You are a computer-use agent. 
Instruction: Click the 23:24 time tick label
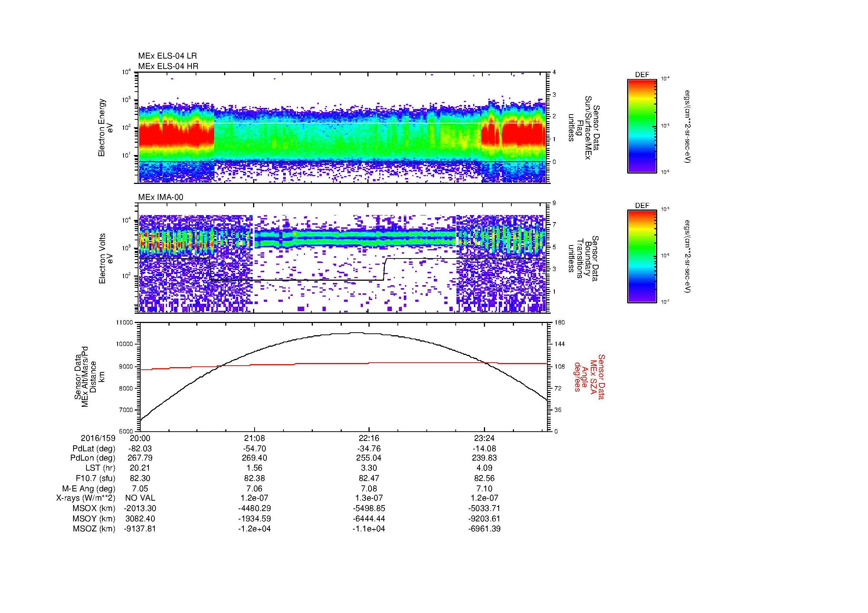pos(484,438)
